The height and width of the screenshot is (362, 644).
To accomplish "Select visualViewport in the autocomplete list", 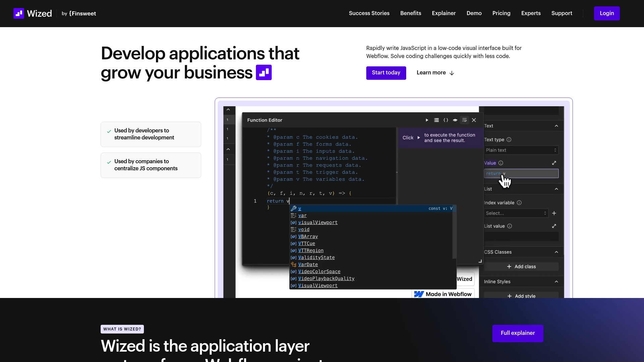I will point(318,223).
